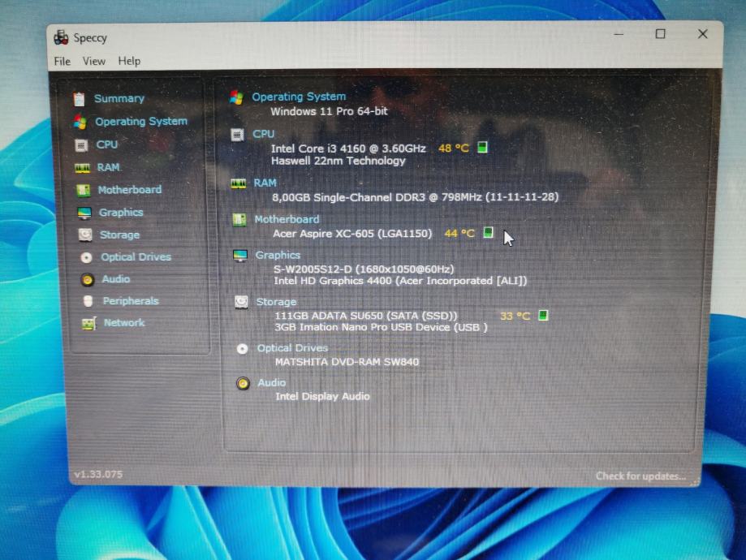
Task: Click MATSHITA DVD-RAM SW840 text
Action: [x=347, y=362]
